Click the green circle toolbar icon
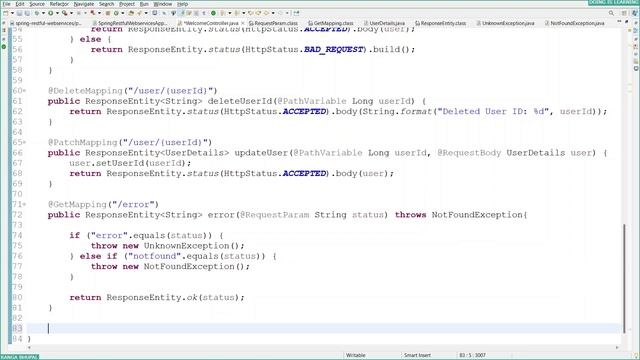This screenshot has height=360, width=640. (x=213, y=13)
